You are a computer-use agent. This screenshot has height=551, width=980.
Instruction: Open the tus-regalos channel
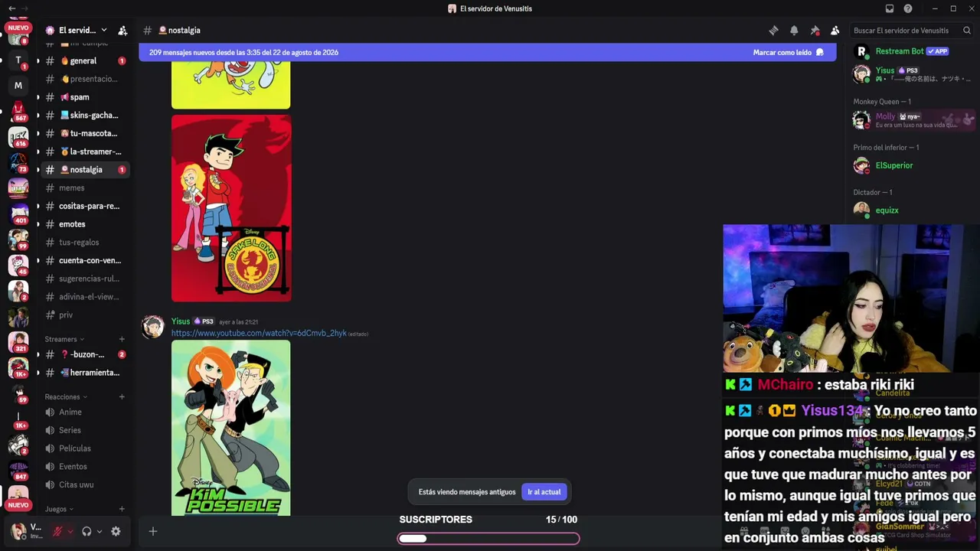(x=85, y=242)
